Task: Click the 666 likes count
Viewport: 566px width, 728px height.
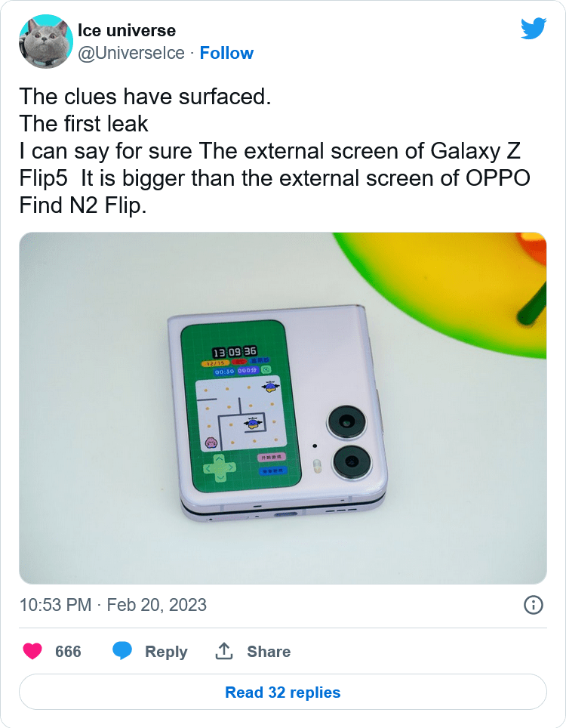Action: 68,652
